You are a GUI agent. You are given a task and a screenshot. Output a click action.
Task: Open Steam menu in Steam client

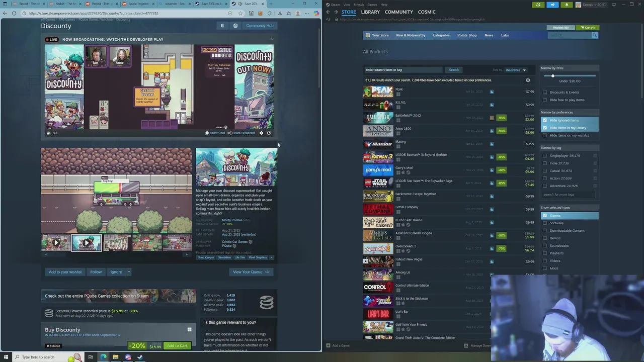coord(335,5)
